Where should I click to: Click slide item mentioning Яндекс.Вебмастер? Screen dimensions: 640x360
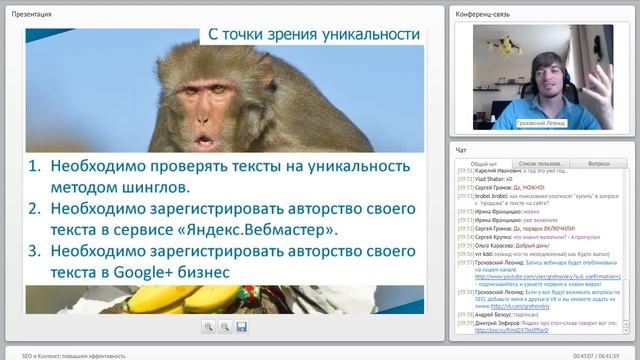point(222,219)
